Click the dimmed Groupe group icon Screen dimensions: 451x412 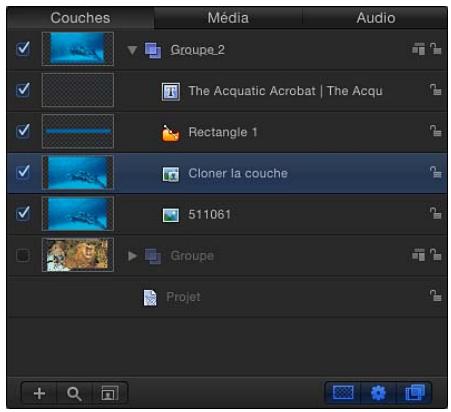[153, 256]
